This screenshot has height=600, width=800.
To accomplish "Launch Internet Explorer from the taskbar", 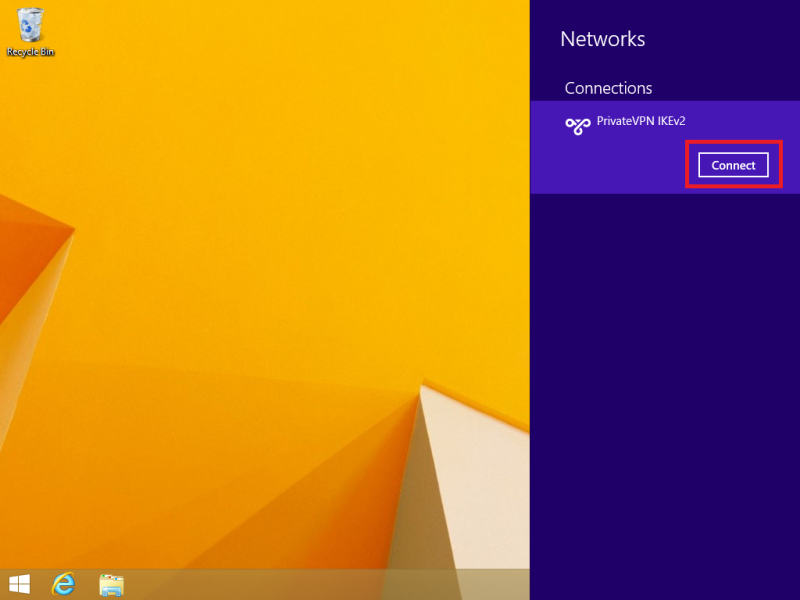I will (64, 584).
